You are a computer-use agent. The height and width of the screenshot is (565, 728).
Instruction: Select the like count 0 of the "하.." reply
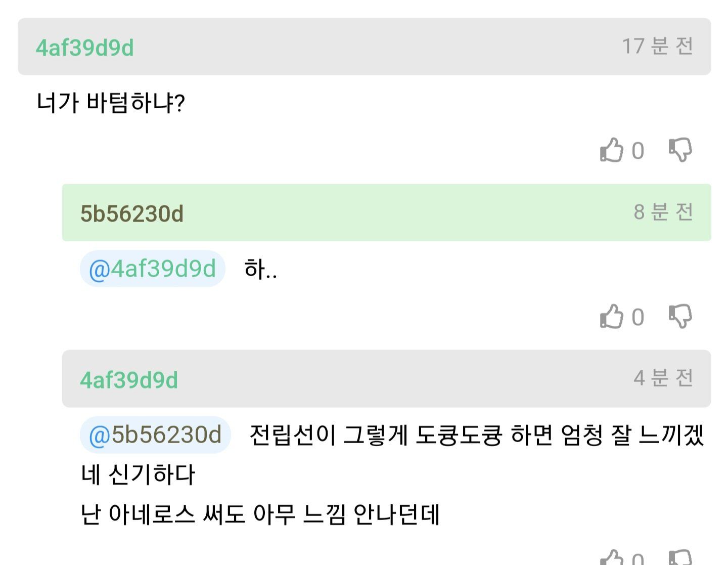(638, 318)
